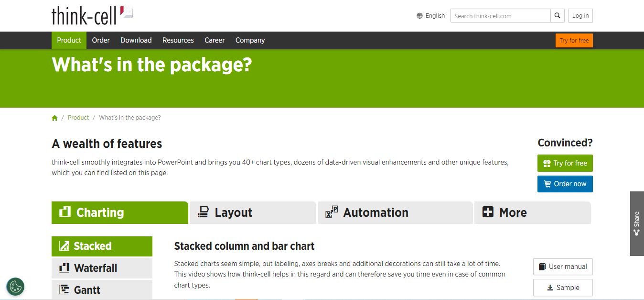This screenshot has width=644, height=300.
Task: Open the More tab
Action: tap(532, 212)
